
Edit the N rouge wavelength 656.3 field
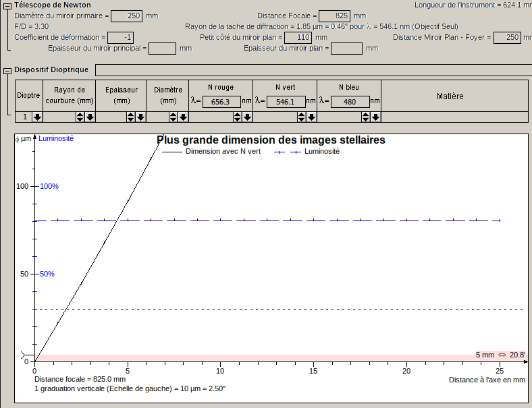(x=222, y=102)
